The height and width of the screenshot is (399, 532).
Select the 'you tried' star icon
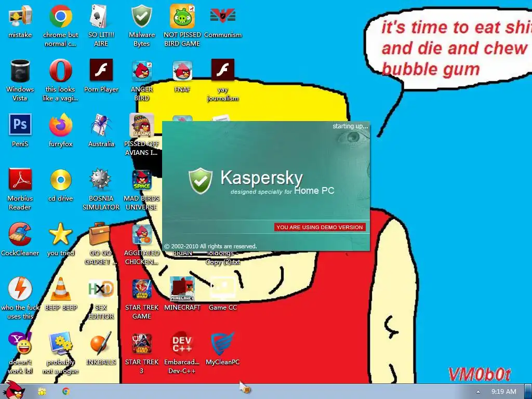pyautogui.click(x=60, y=234)
